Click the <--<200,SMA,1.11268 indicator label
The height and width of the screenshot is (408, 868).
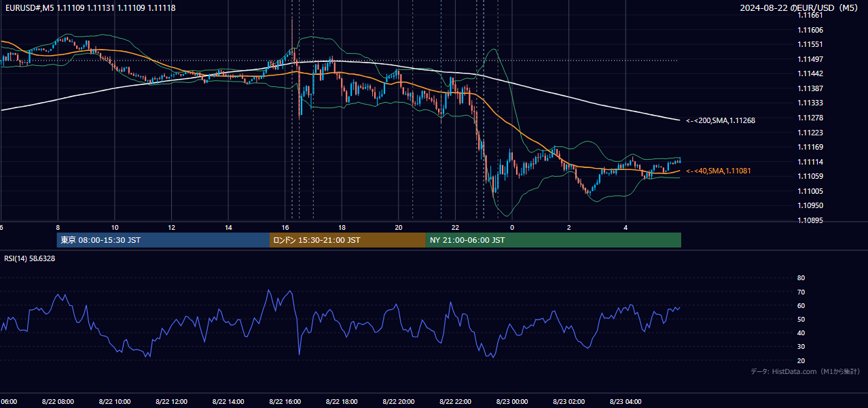click(x=721, y=120)
